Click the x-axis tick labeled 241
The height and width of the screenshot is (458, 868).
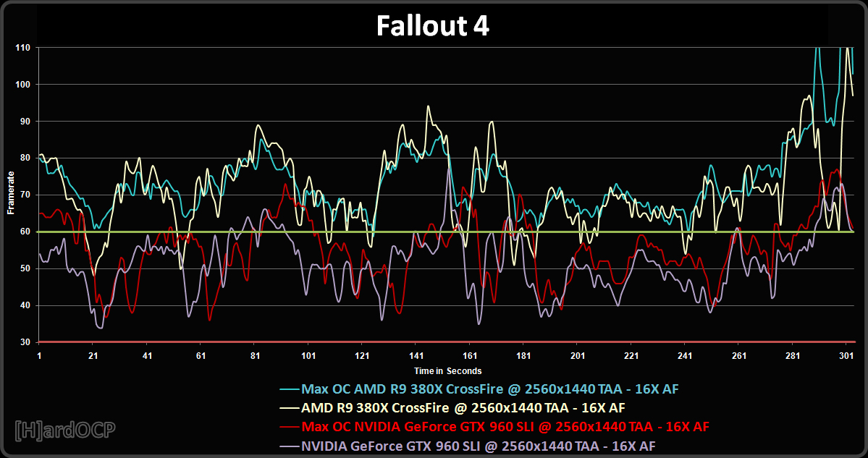(685, 356)
